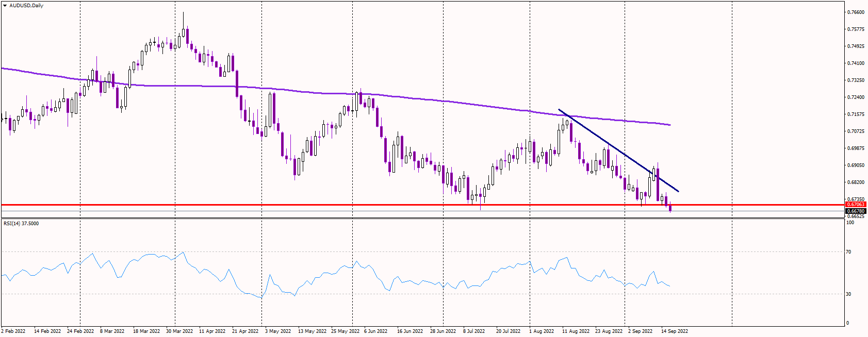The height and width of the screenshot is (337, 868).
Task: Click the 6 Jun 2022 date label
Action: pyautogui.click(x=375, y=331)
